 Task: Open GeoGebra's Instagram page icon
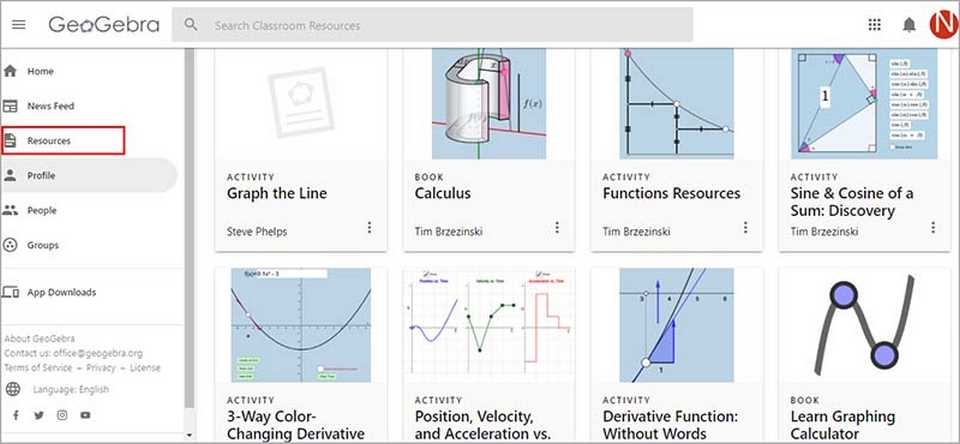[62, 415]
